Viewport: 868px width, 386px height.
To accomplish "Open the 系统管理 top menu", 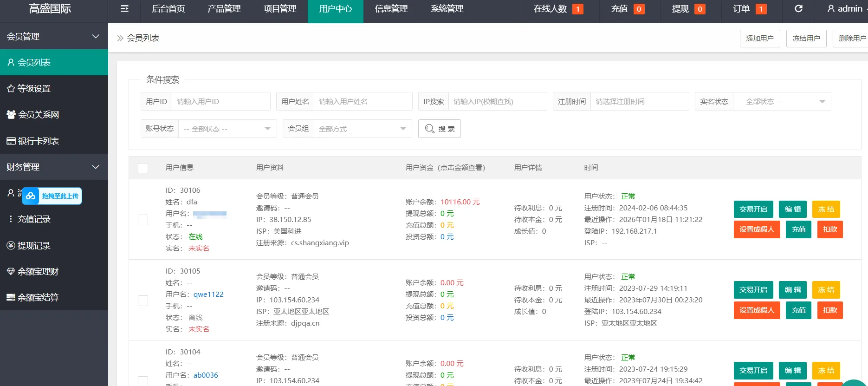I will [x=447, y=9].
